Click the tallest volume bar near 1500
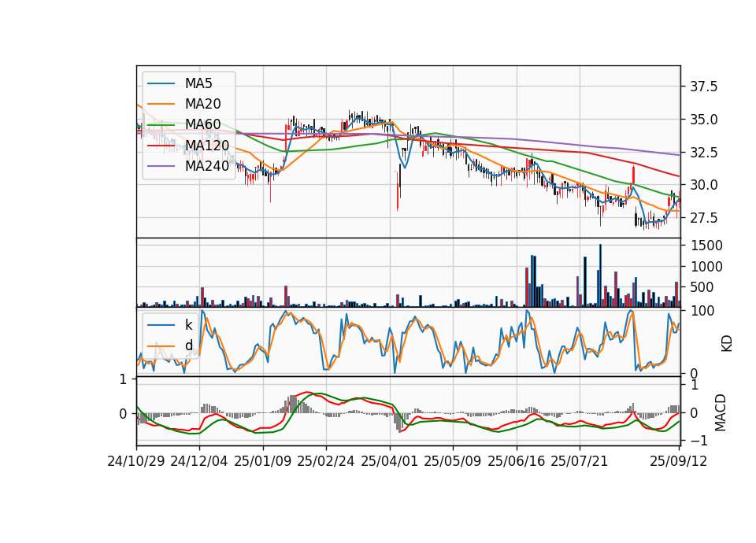Image resolution: width=756 pixels, height=543 pixels. pos(600,275)
